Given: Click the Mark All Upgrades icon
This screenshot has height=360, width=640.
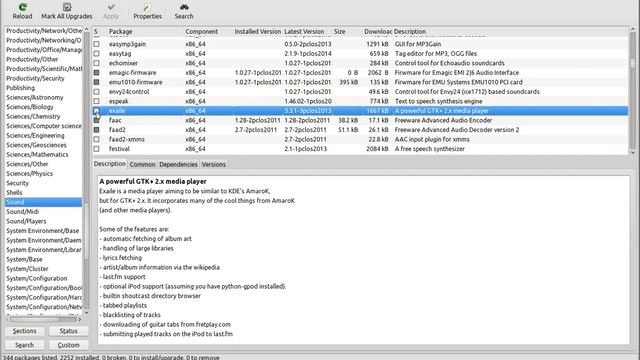Looking at the screenshot, I should pos(67,7).
